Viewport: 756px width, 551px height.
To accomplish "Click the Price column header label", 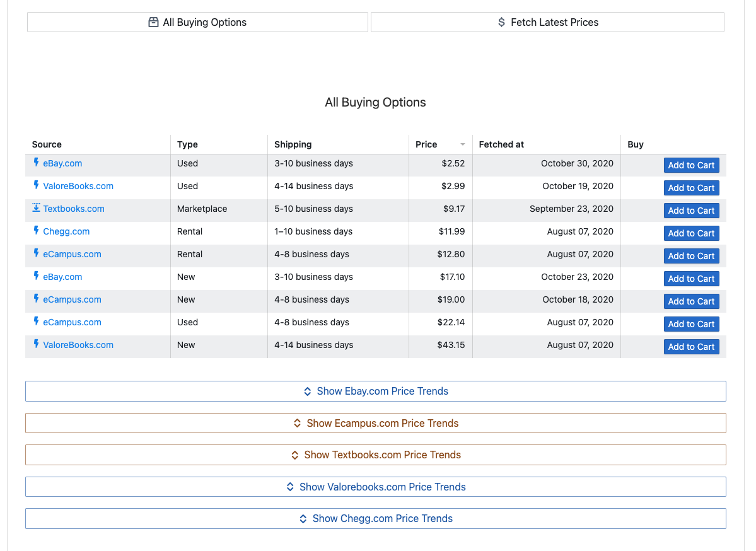I will (x=426, y=144).
